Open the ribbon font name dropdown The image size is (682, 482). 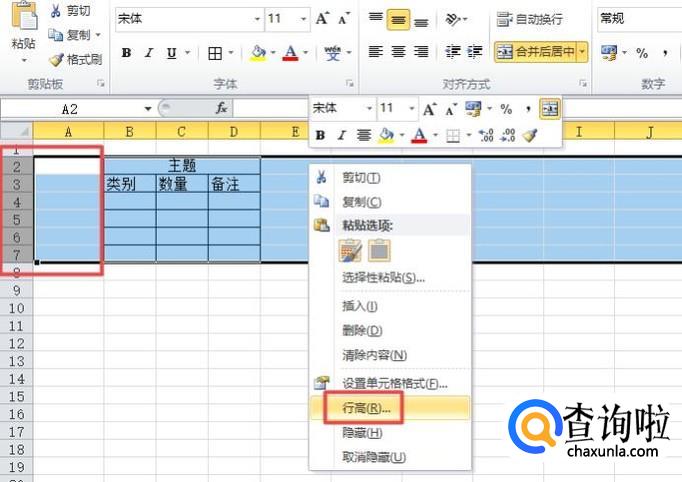point(257,19)
